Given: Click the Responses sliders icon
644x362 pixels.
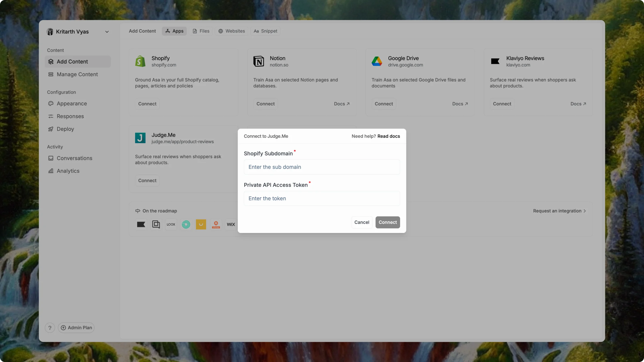Looking at the screenshot, I should tap(51, 116).
